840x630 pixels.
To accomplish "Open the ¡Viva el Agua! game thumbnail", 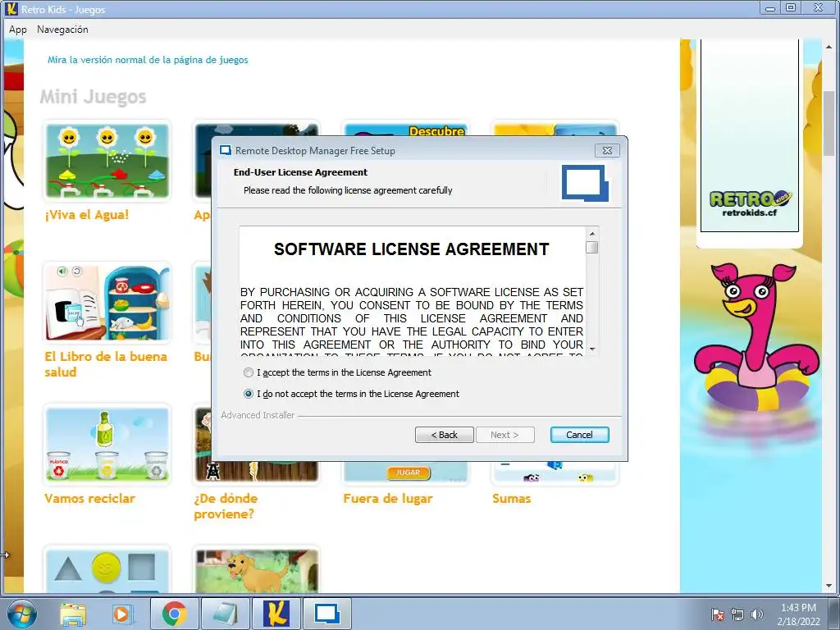I will click(x=107, y=161).
